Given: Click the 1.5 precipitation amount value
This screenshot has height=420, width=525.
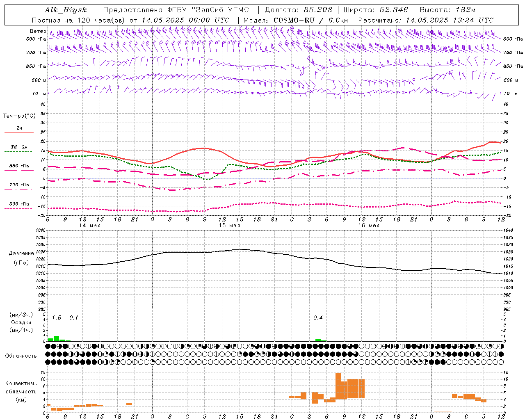Looking at the screenshot, I should pyautogui.click(x=56, y=318).
